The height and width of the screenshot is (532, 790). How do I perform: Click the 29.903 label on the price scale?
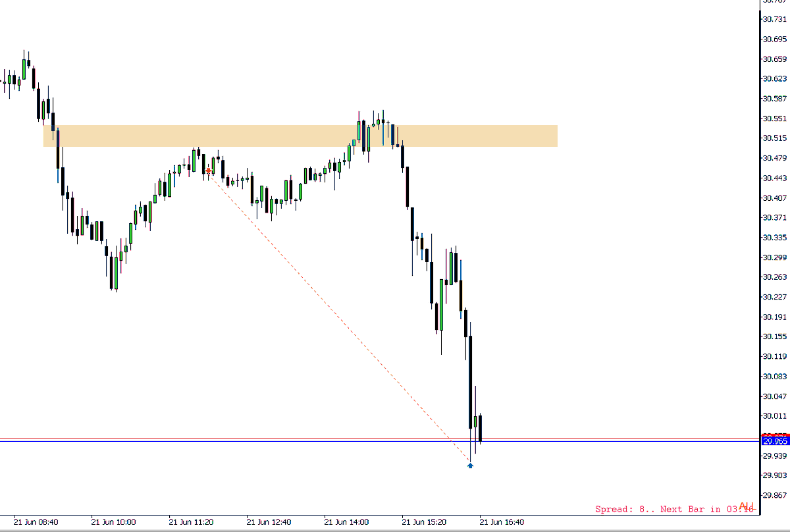coord(774,474)
